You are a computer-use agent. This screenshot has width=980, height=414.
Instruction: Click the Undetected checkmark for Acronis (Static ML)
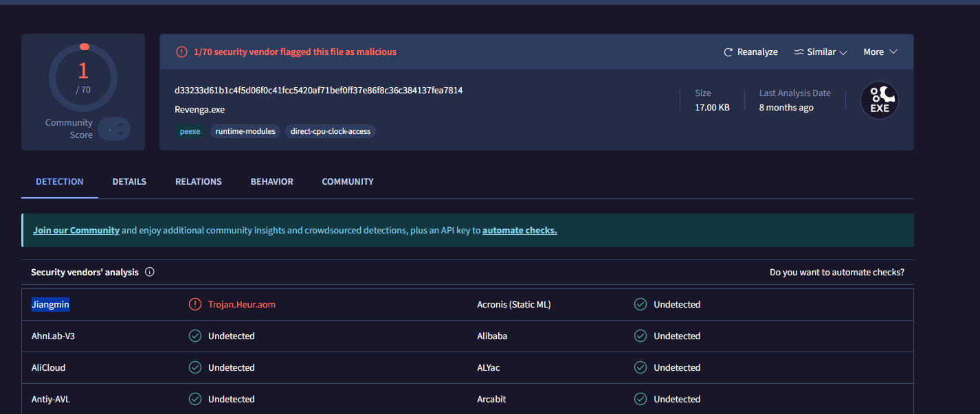(641, 304)
